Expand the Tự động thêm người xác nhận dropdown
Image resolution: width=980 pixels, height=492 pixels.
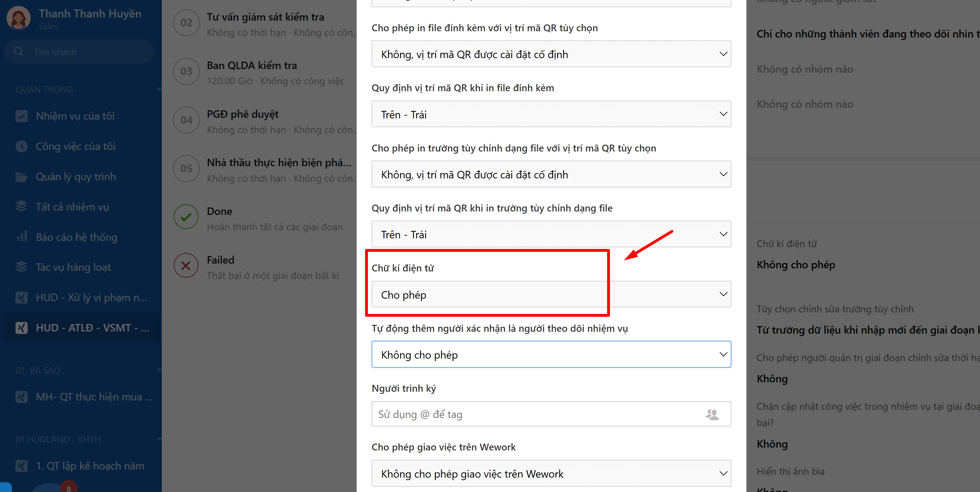click(x=551, y=355)
